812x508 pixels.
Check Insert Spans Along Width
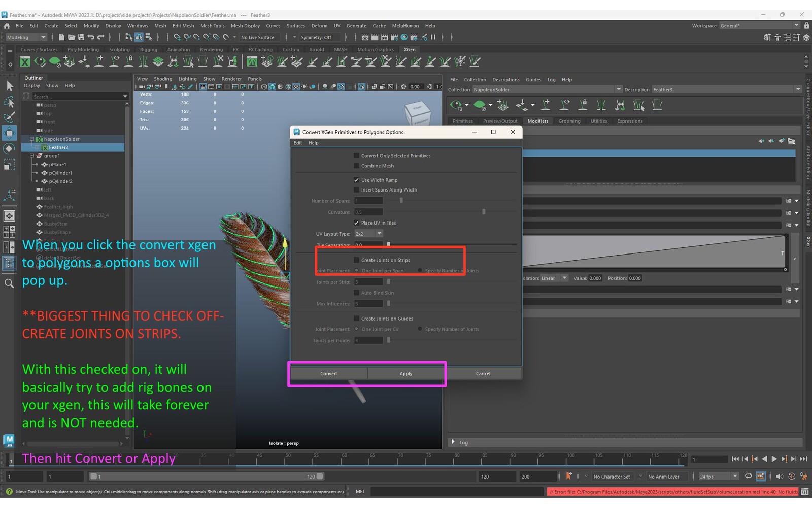click(356, 190)
